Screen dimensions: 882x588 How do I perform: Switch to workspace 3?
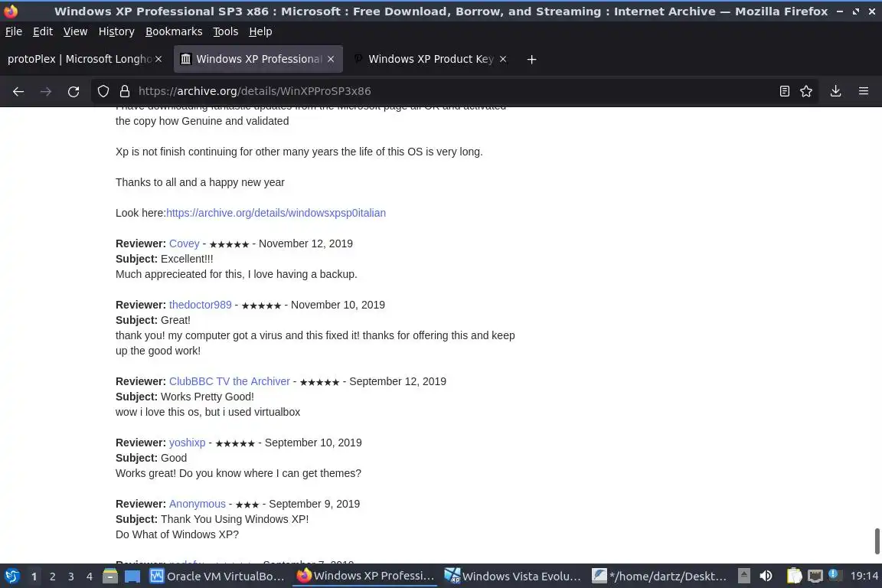pyautogui.click(x=71, y=577)
